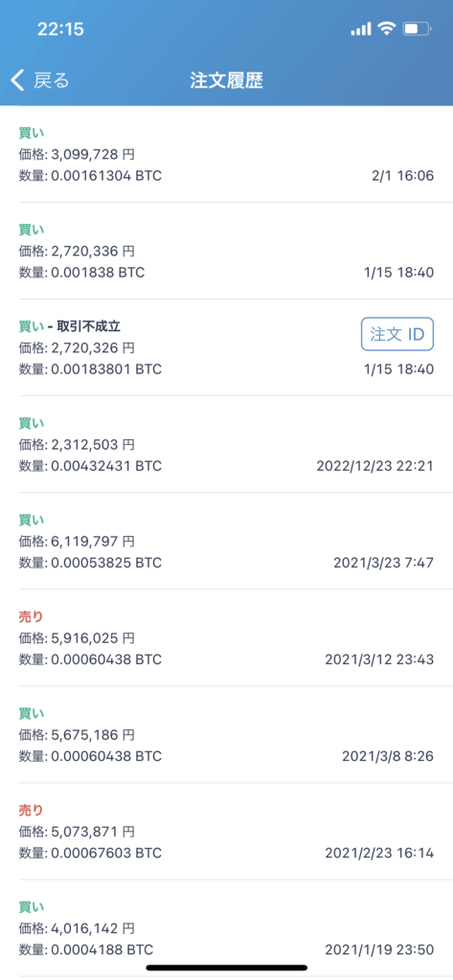
Task: Tap the Wi-Fi status icon
Action: pyautogui.click(x=387, y=29)
